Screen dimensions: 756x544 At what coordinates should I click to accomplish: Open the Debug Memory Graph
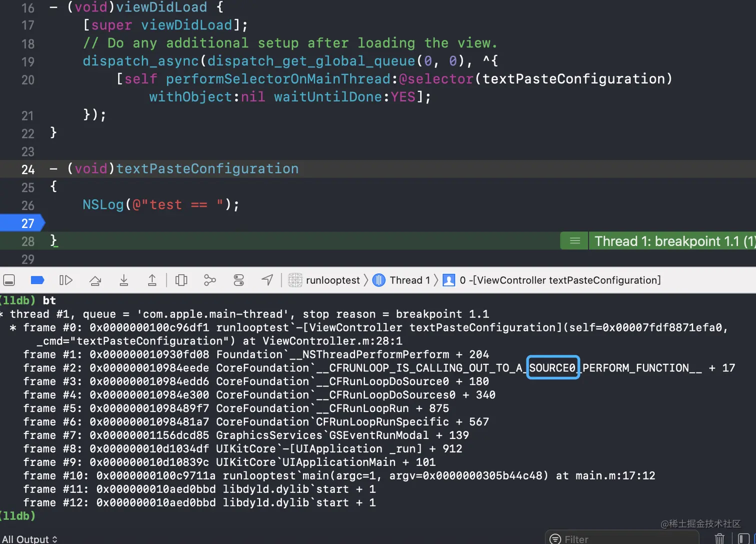210,280
